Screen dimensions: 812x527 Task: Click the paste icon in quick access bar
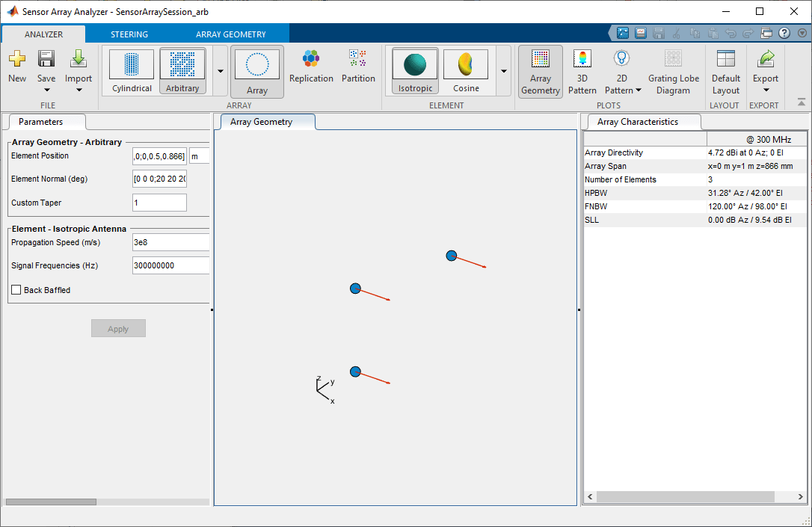(x=713, y=33)
